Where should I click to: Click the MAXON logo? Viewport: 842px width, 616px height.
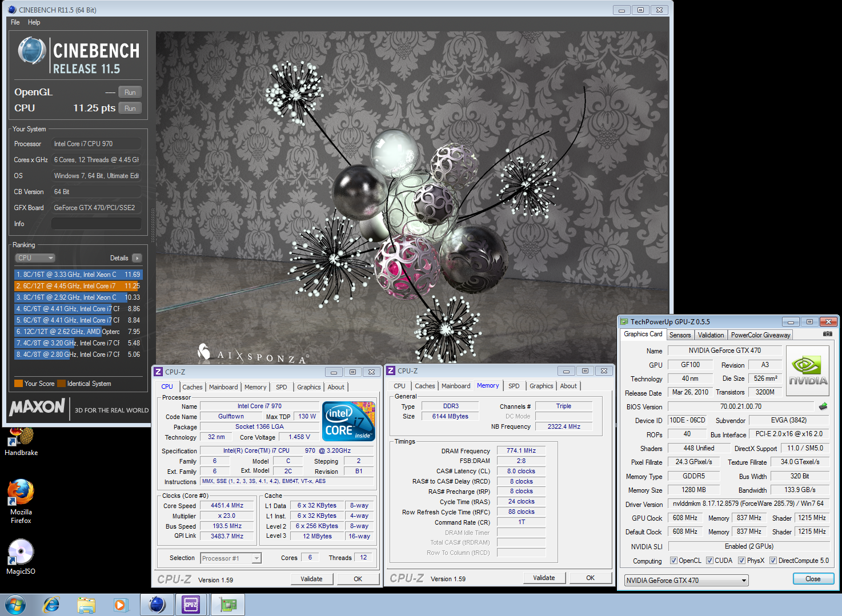[37, 406]
